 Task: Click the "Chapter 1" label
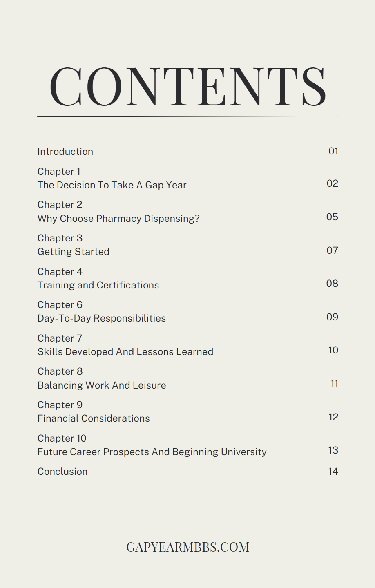tap(59, 172)
